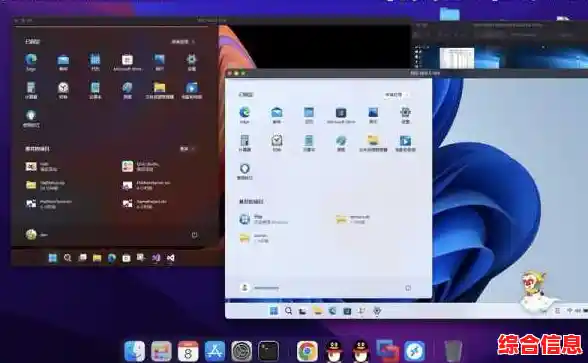This screenshot has width=588, height=363.
Task: Open Photos in the light Start menu
Action: coord(373,112)
